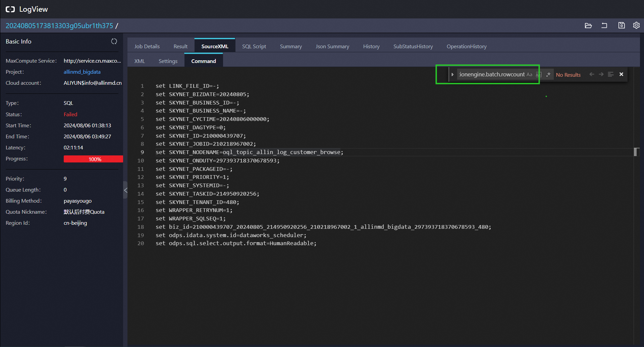Open the settings gear icon

tap(636, 25)
